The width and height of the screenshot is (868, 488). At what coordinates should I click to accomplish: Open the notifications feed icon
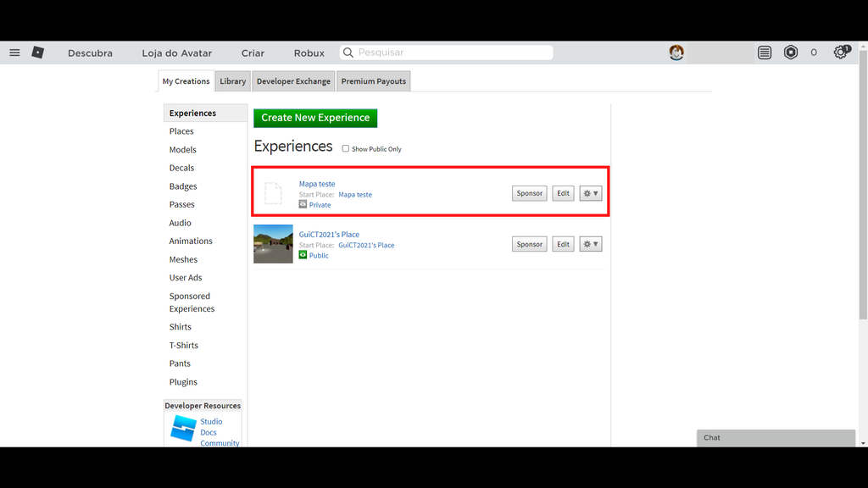pyautogui.click(x=765, y=53)
